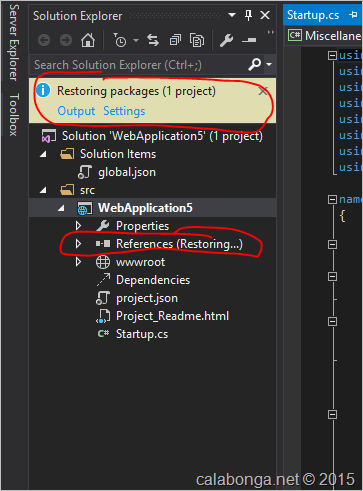Click the References node icon
Viewport: 363px width, 491px height.
click(103, 244)
